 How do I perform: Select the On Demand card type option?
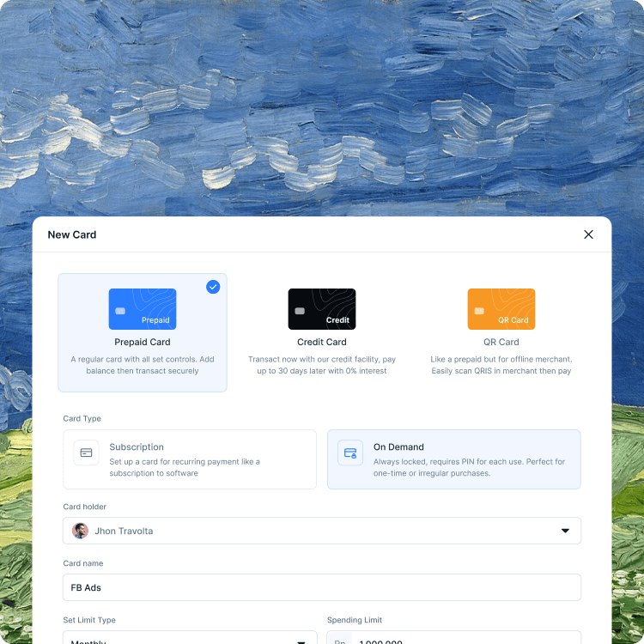click(x=453, y=459)
